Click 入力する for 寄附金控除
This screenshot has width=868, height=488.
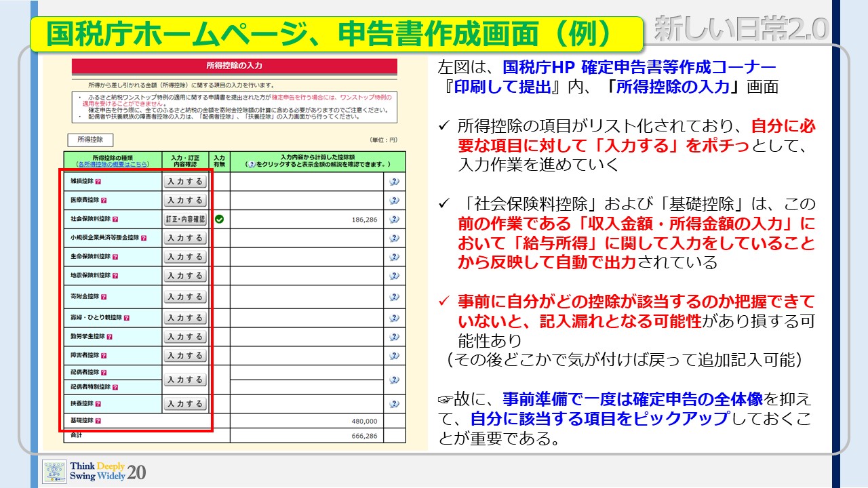click(x=185, y=297)
